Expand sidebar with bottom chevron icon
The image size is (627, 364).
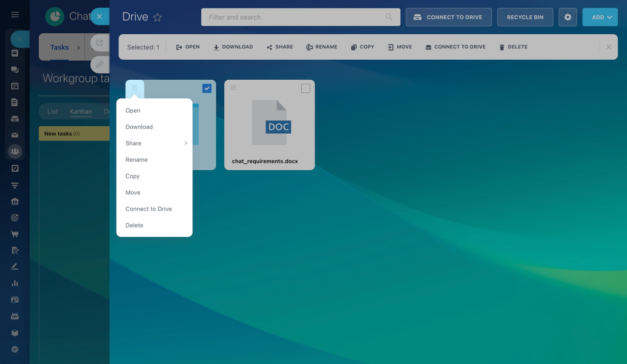click(x=15, y=349)
